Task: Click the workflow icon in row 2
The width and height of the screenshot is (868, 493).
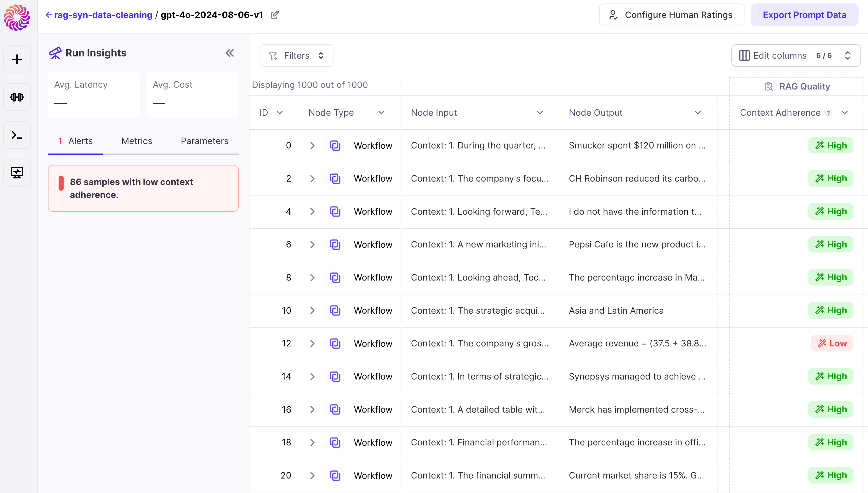Action: click(335, 178)
